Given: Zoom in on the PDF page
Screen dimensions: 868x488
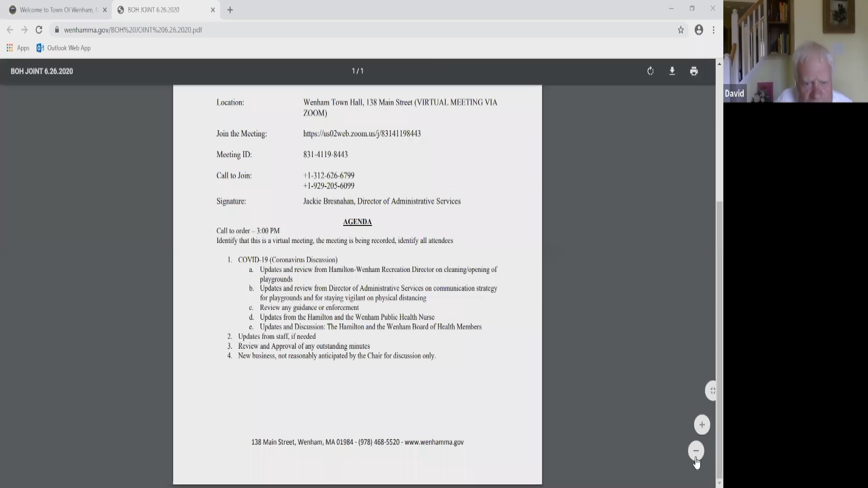Looking at the screenshot, I should coord(702,425).
